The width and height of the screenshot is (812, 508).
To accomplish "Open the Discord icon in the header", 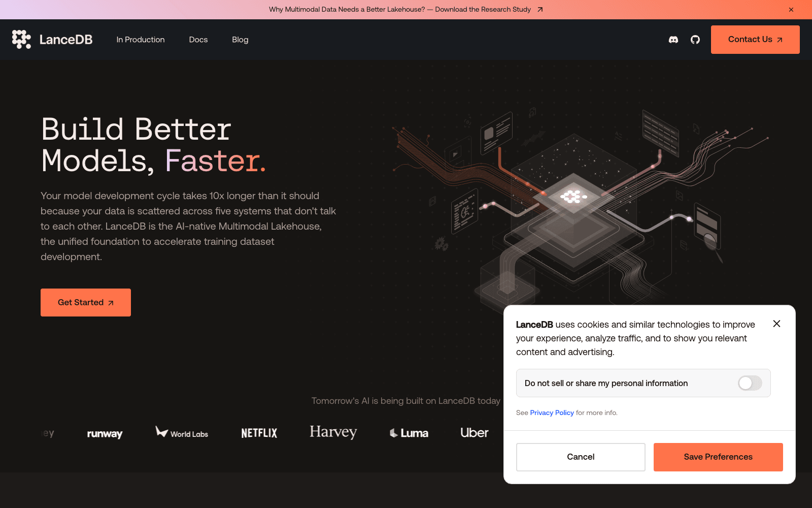I will click(x=673, y=40).
